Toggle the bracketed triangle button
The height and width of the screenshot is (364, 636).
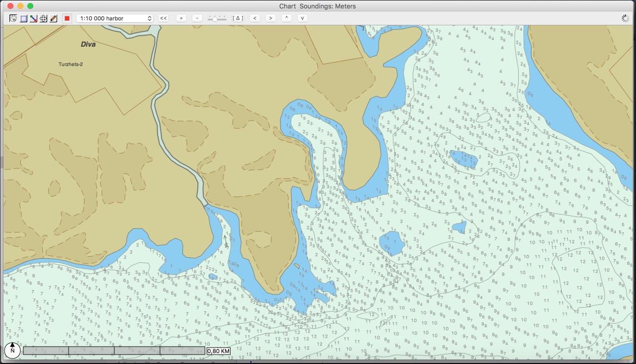click(x=238, y=18)
